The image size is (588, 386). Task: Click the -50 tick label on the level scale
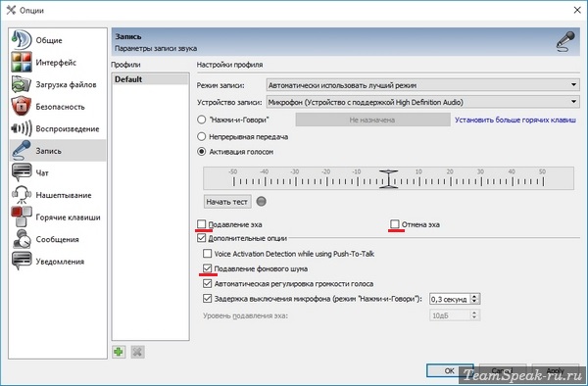pos(233,171)
